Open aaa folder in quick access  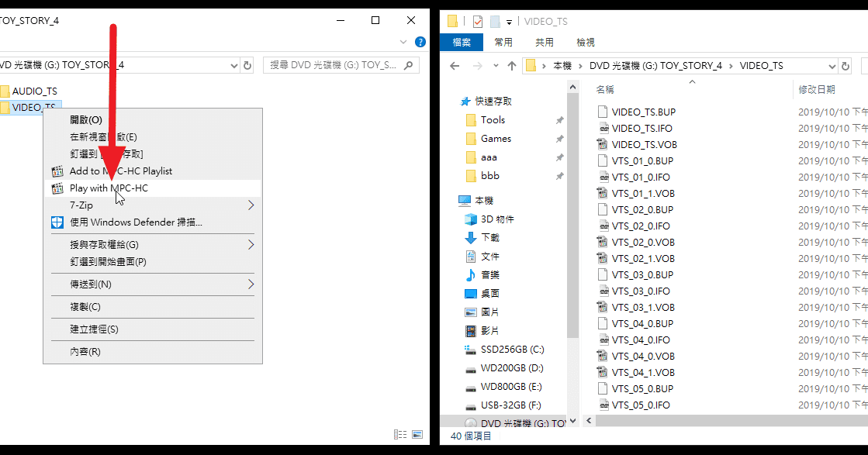pyautogui.click(x=489, y=157)
